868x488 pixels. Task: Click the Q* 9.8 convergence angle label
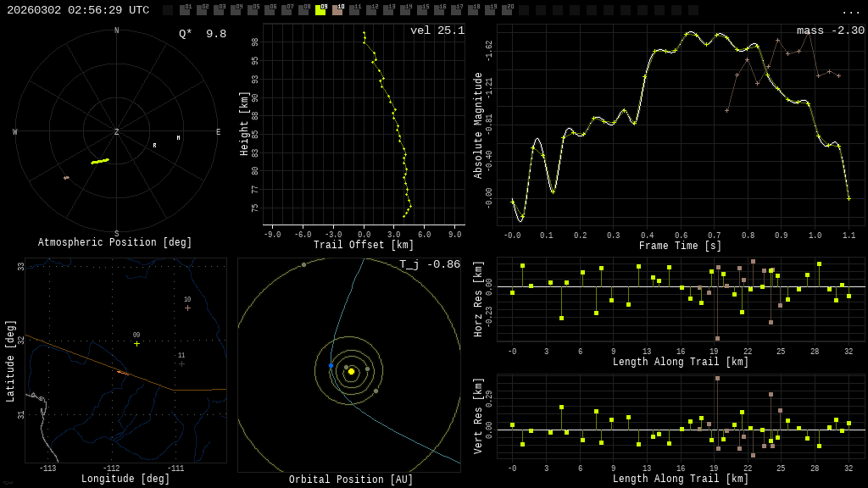click(x=203, y=34)
